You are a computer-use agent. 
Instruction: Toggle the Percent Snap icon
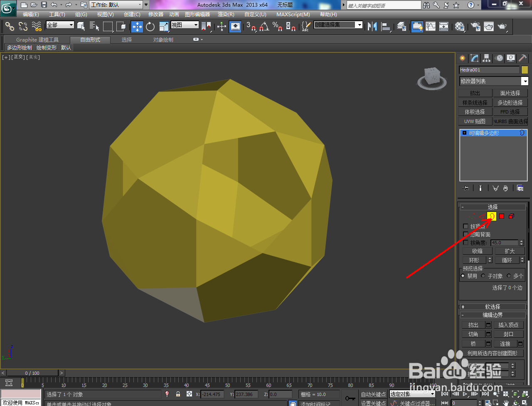point(278,27)
